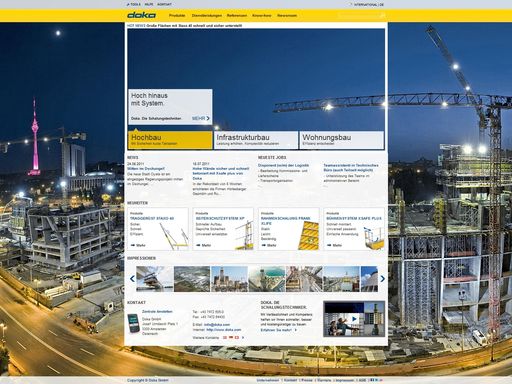This screenshot has width=512, height=384.
Task: Expand the Weitere Kontakte arrow
Action: (243, 338)
